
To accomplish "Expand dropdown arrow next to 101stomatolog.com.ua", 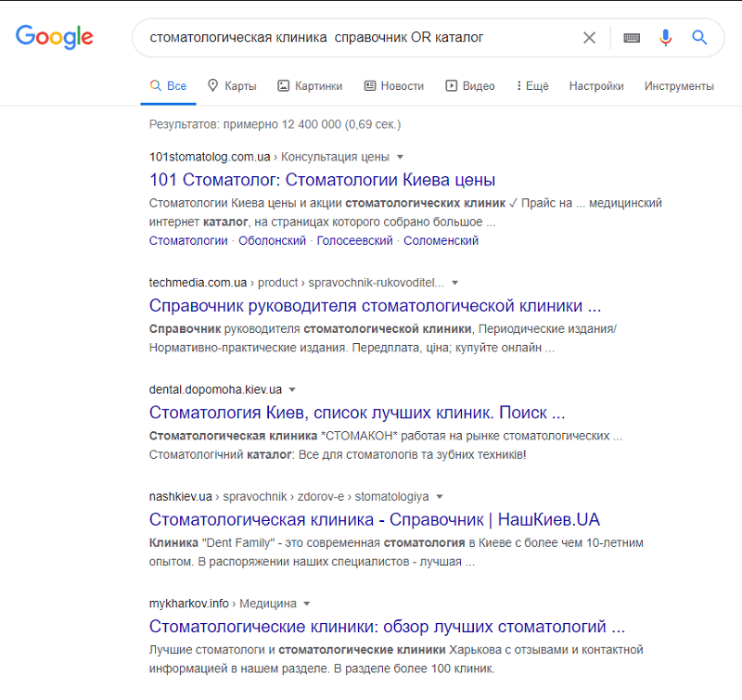I will [x=400, y=157].
